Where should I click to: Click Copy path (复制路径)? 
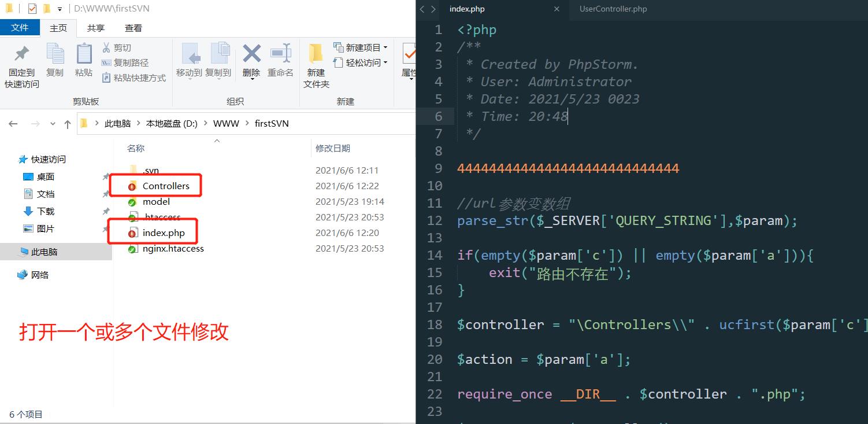125,62
